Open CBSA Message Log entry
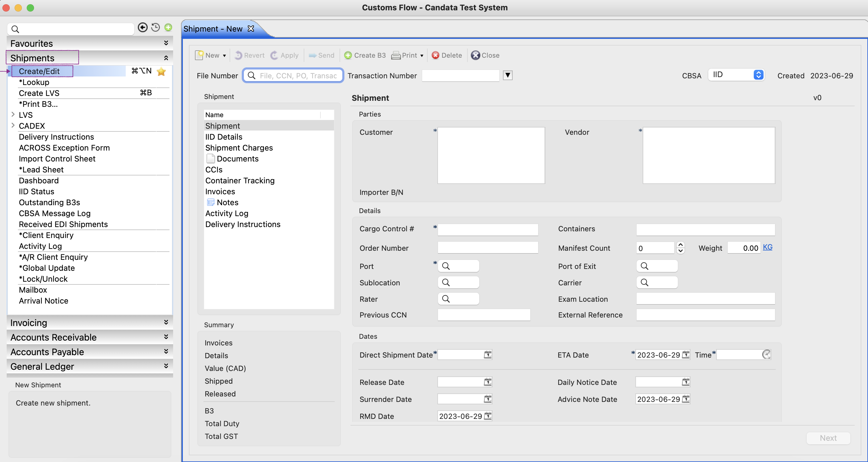 tap(55, 213)
